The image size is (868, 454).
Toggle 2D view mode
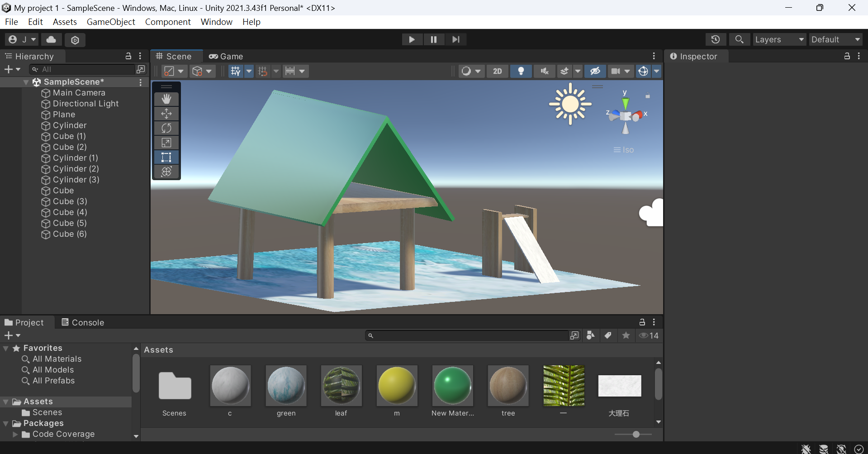coord(498,71)
